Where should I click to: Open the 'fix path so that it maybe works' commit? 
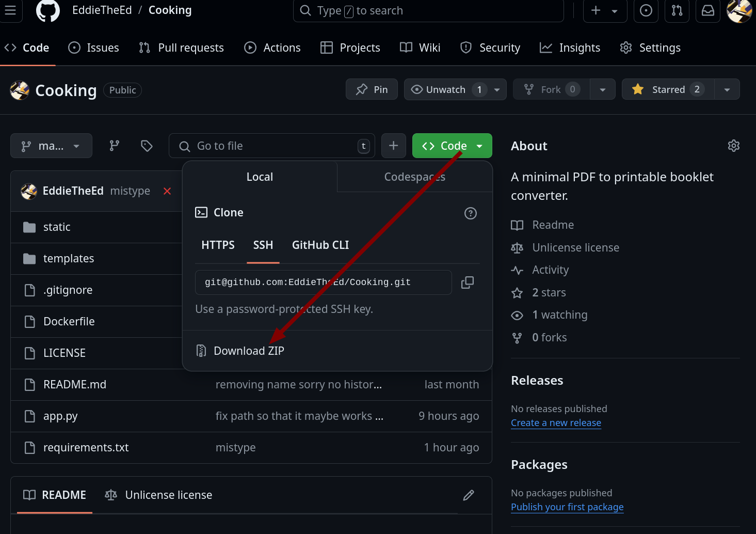pos(299,416)
